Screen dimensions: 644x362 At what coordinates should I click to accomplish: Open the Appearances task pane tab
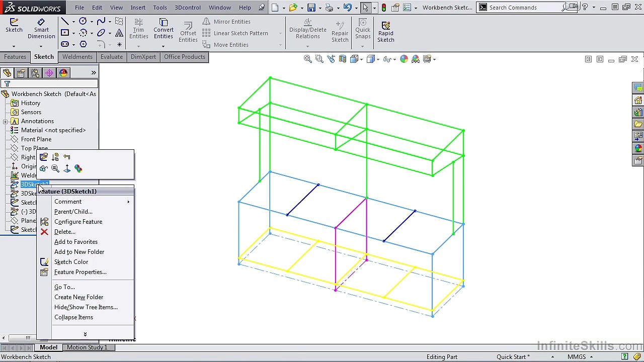638,148
